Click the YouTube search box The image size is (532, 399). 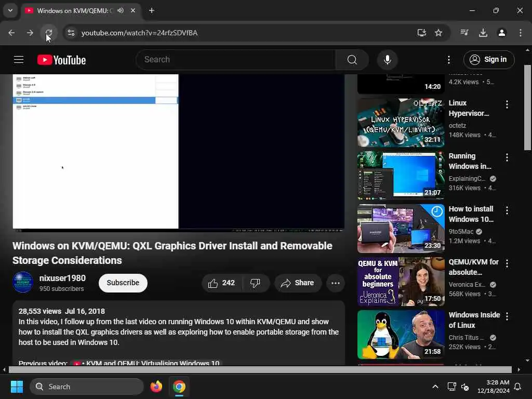[x=236, y=60]
